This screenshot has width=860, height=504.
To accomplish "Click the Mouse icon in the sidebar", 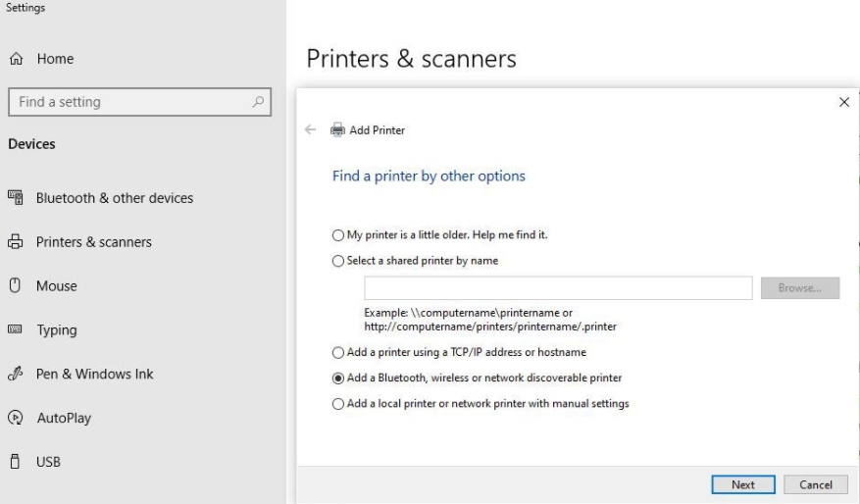I will [x=16, y=286].
